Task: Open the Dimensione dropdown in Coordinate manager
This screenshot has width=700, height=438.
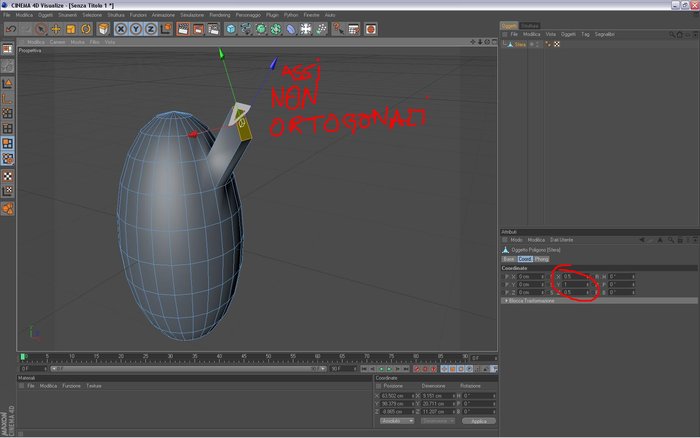Action: point(438,421)
